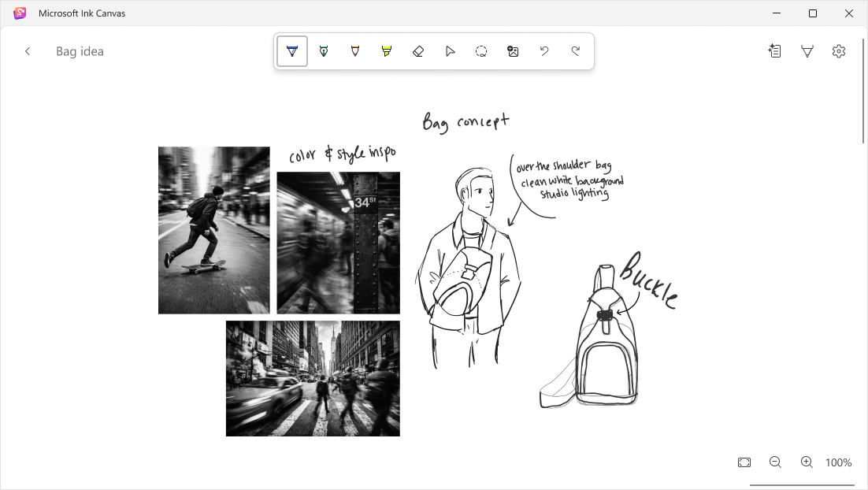Click the fit to screen icon
Screen dimensions: 868x490
pos(744,462)
